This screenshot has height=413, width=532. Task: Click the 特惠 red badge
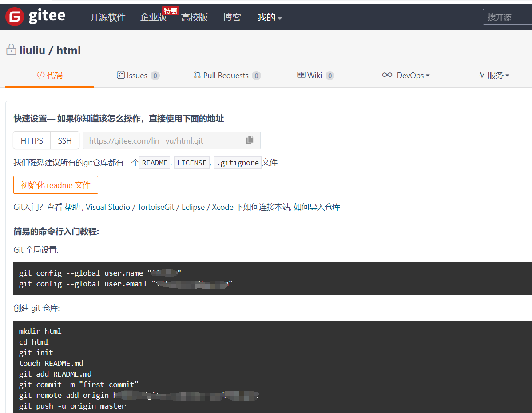[171, 11]
